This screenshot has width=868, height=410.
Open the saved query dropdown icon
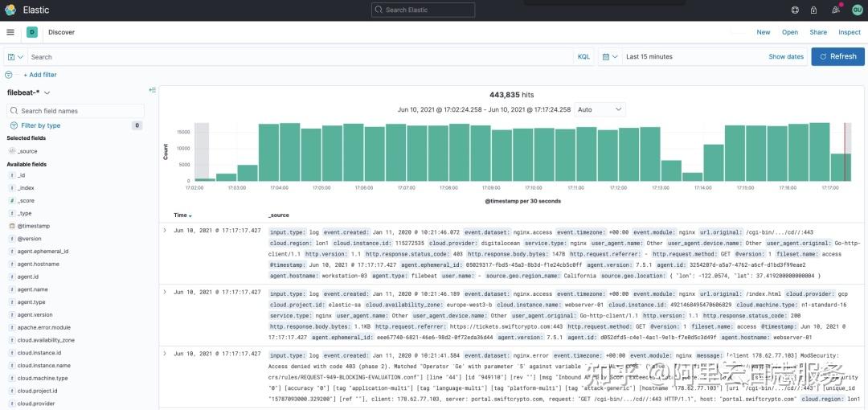click(x=15, y=57)
